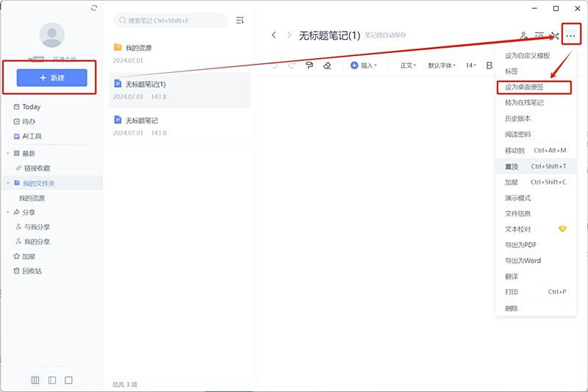Choose 标签 from the more menu
This screenshot has height=392, width=588.
[x=536, y=71]
